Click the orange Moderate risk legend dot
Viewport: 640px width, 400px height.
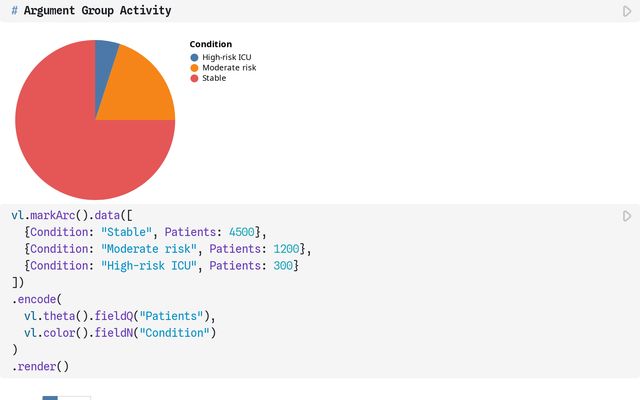(x=194, y=68)
